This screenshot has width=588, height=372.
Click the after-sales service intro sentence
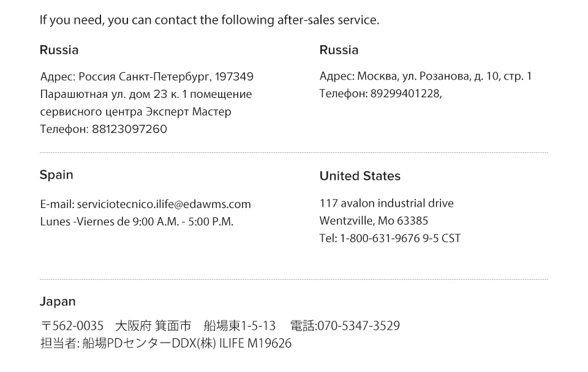point(209,20)
